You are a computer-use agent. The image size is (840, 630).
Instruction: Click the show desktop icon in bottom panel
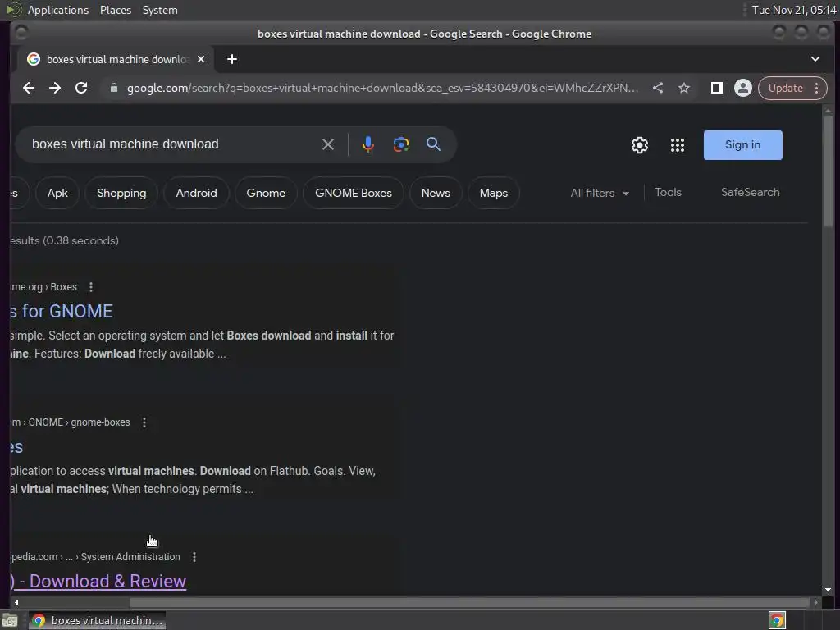10,620
